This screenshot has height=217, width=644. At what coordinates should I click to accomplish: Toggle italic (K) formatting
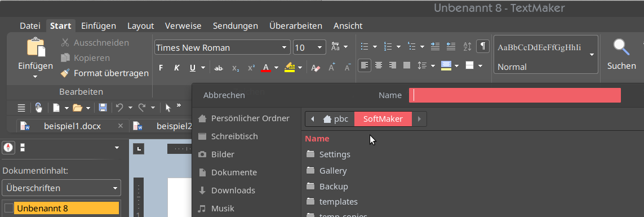click(x=176, y=68)
